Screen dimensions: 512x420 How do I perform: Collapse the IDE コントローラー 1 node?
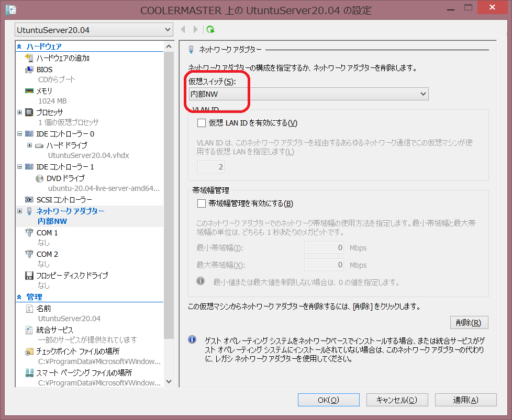(x=19, y=167)
